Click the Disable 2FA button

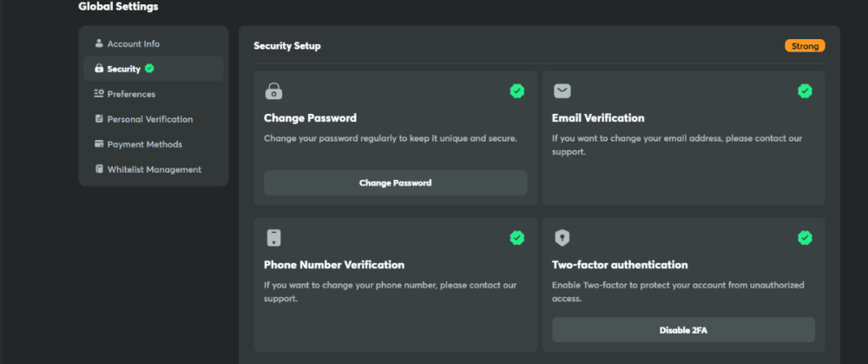683,329
